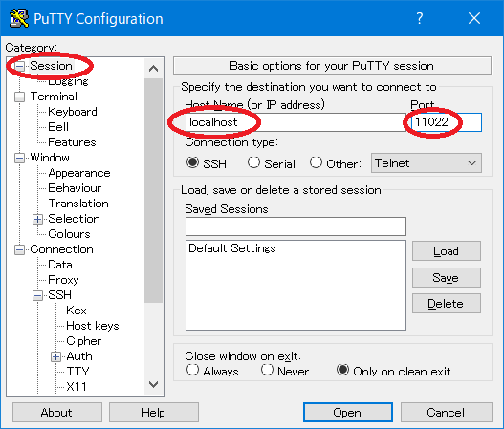Select Colours in the category tree

69,234
